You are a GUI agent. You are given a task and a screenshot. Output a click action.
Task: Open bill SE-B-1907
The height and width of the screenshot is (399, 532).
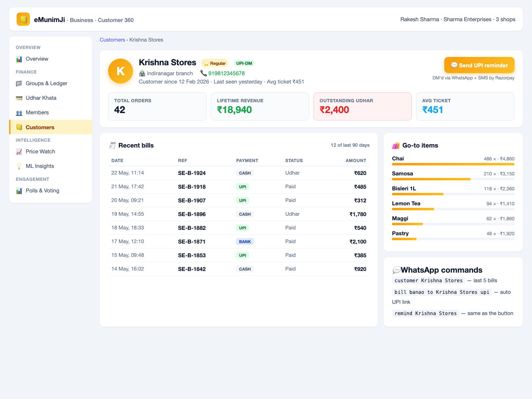pos(192,200)
